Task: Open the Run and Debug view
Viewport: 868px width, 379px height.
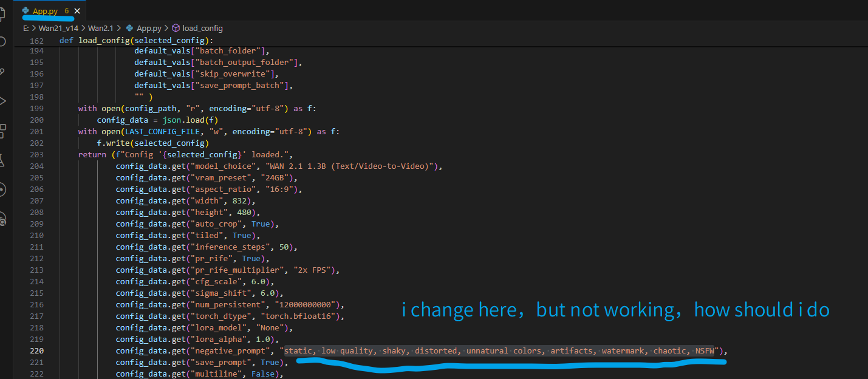Action: 2,101
